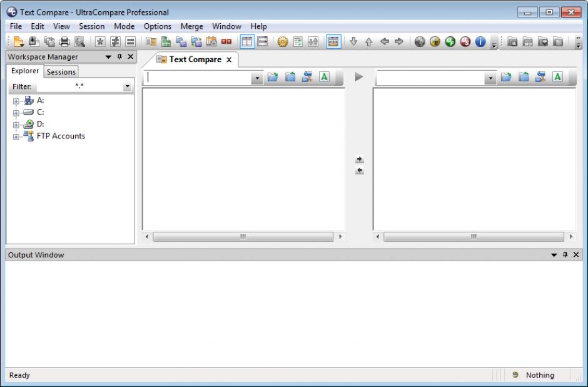Viewport: 588px width, 387px height.
Task: Click the merge-to-right arrow between panes
Action: (359, 160)
